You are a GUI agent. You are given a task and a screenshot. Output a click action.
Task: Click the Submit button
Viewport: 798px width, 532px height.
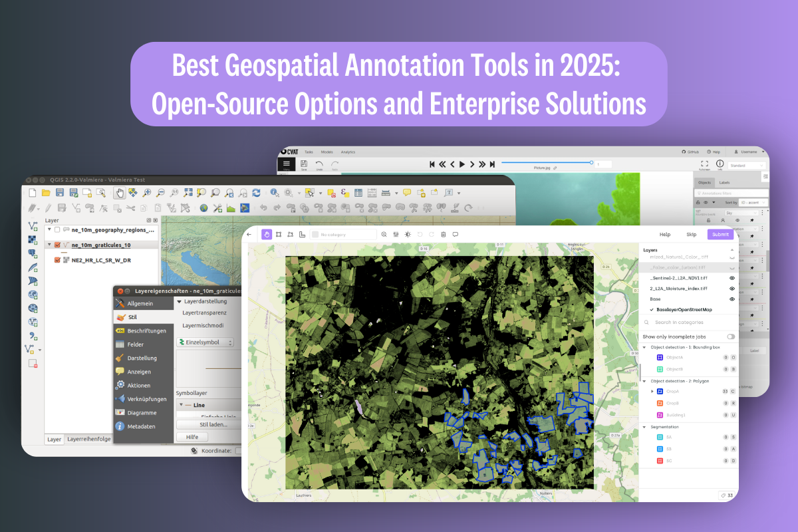click(720, 234)
